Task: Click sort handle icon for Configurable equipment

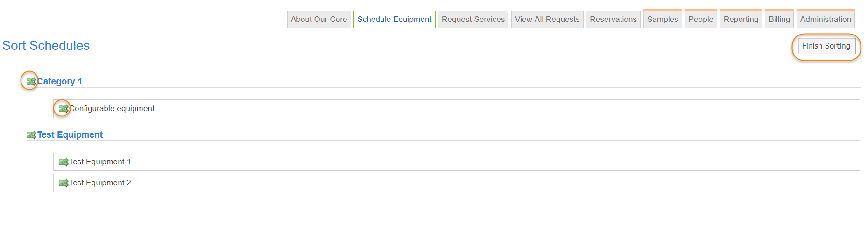Action: [x=63, y=109]
